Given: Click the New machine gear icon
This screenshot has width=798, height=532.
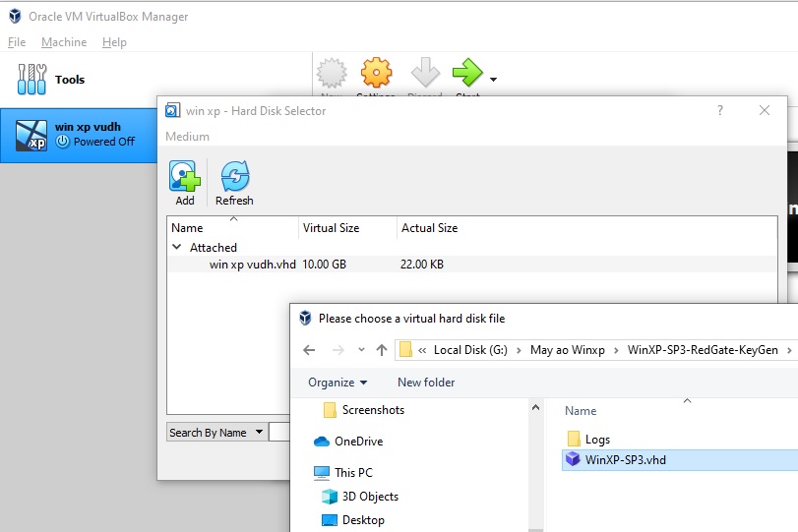Looking at the screenshot, I should click(332, 73).
